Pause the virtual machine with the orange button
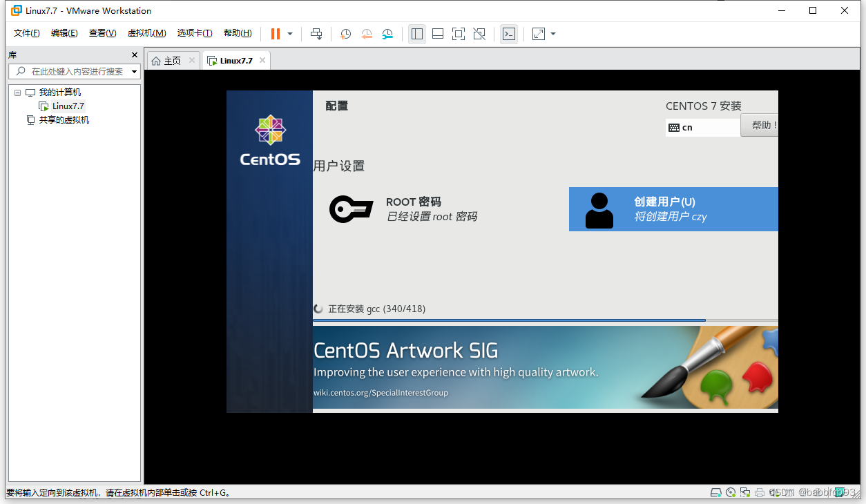This screenshot has height=504, width=866. coord(276,34)
